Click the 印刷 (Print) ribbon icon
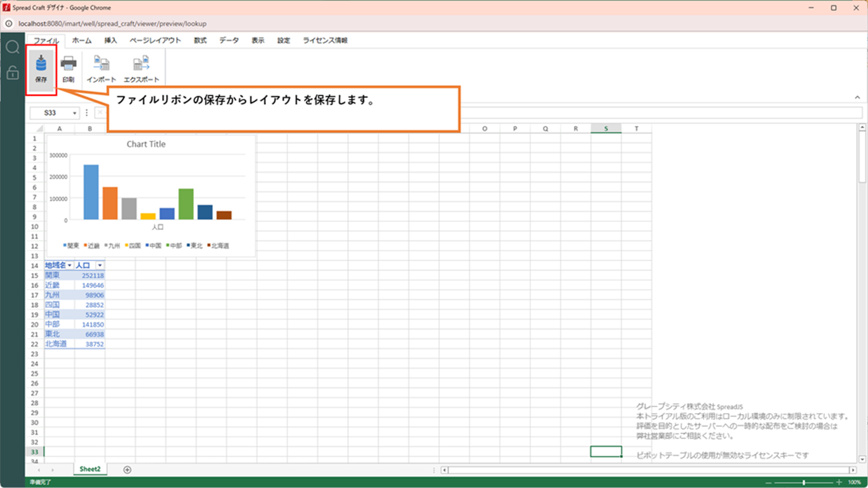Image resolution: width=868 pixels, height=488 pixels. [x=68, y=69]
